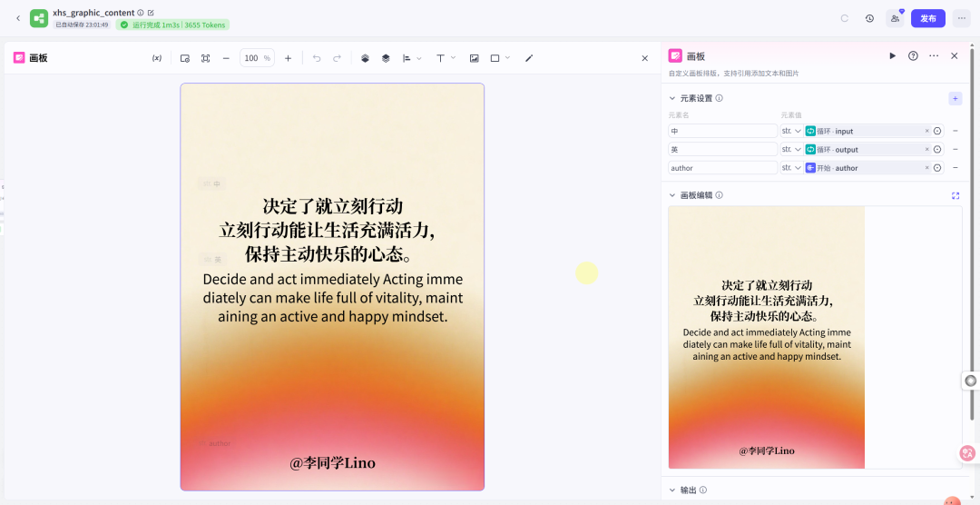980x505 pixels.
Task: Open variable picker for 中 row
Action: coord(936,131)
